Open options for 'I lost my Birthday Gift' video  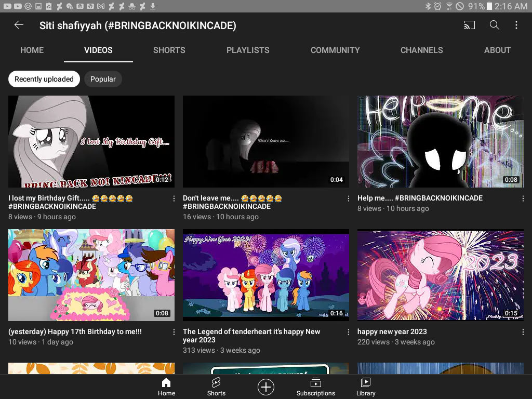(x=174, y=198)
